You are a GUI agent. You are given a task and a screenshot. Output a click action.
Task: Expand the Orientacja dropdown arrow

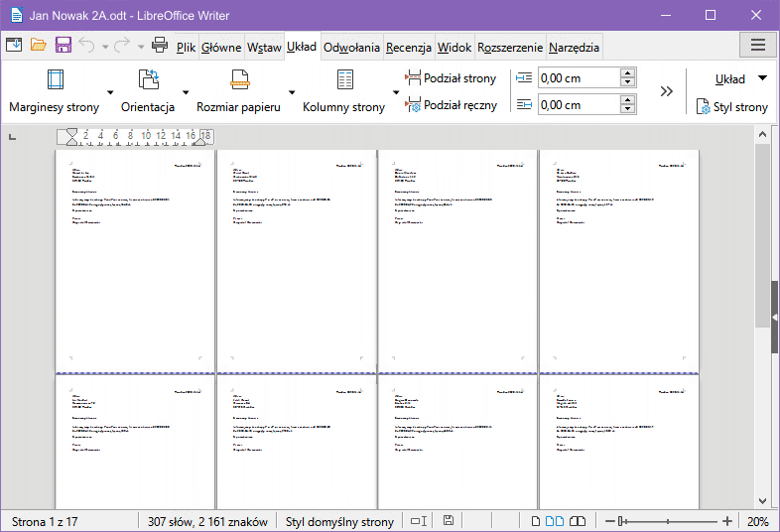coord(186,92)
